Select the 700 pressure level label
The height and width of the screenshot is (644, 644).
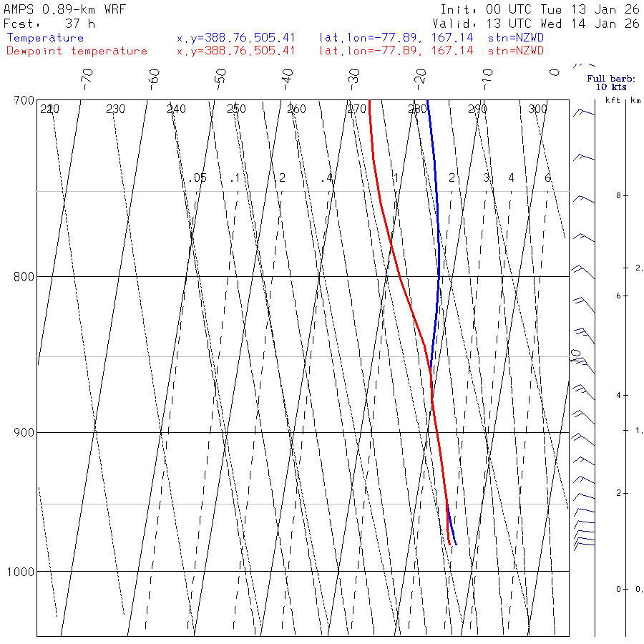(x=24, y=100)
